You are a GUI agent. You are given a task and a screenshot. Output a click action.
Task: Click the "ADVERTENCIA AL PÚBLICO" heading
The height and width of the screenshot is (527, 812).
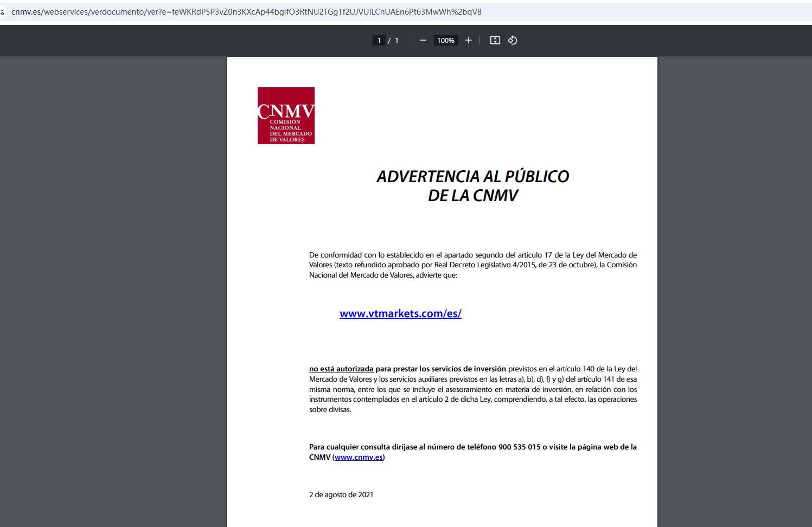(x=472, y=176)
